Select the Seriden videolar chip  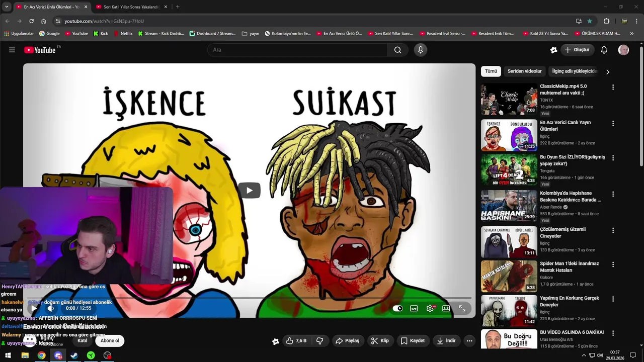tap(525, 71)
